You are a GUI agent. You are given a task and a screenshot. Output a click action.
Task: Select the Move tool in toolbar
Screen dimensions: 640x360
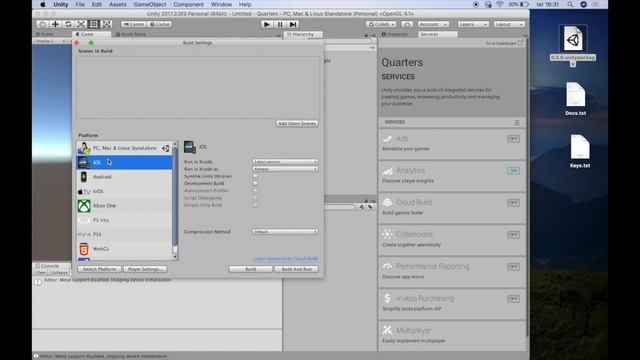tap(55, 24)
